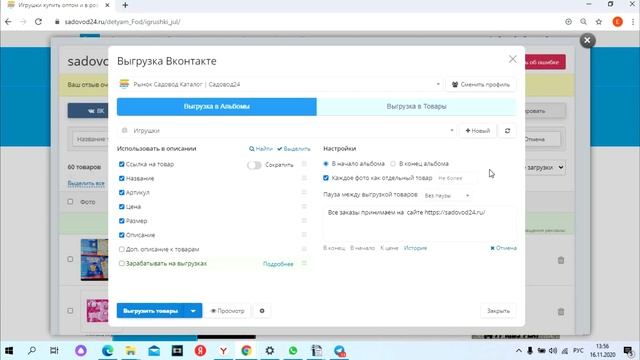Click the Просмотр preview button
Screen dimensions: 640x360
[x=227, y=311]
